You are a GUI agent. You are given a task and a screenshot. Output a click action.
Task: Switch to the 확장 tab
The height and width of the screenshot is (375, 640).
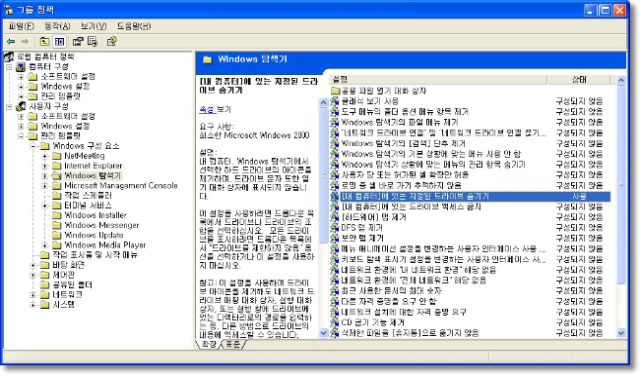tap(209, 344)
